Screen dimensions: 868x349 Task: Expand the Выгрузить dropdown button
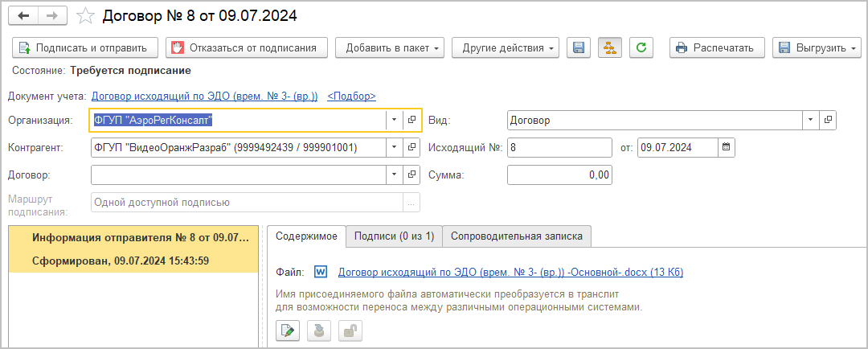pyautogui.click(x=816, y=48)
